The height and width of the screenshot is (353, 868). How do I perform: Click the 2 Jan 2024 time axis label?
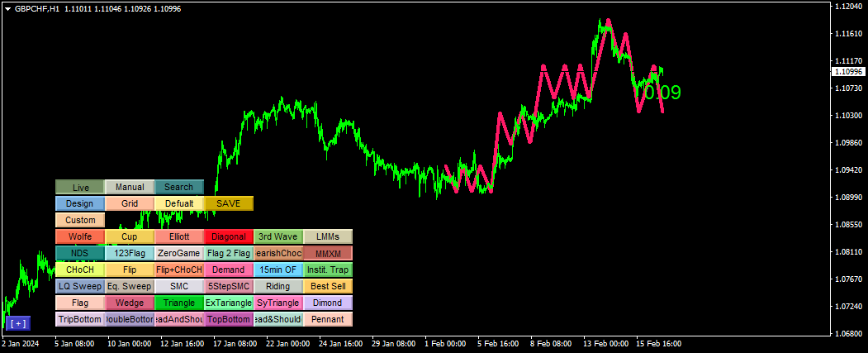[x=21, y=343]
